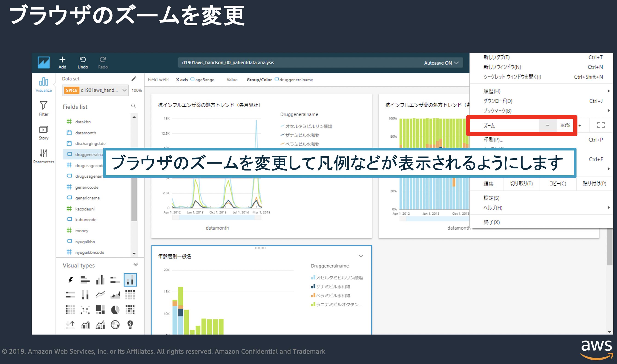
Task: Open the 年齢層別一般名 visual menu chevron
Action: tap(360, 256)
